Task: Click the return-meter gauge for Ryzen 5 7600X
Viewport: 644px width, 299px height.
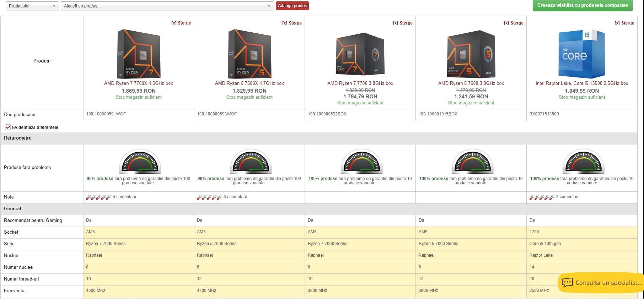Action: 251,162
